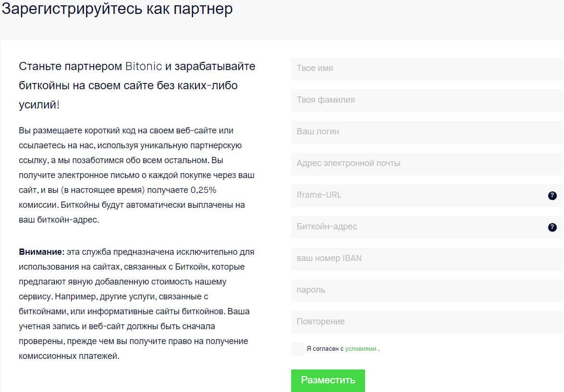Click the 'пароль' password field

point(427,290)
